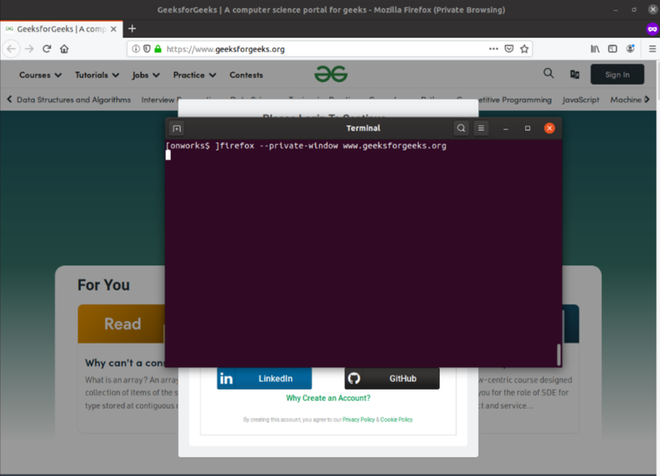660x476 pixels.
Task: Close the GeeksforGeeks tab
Action: coord(113,29)
